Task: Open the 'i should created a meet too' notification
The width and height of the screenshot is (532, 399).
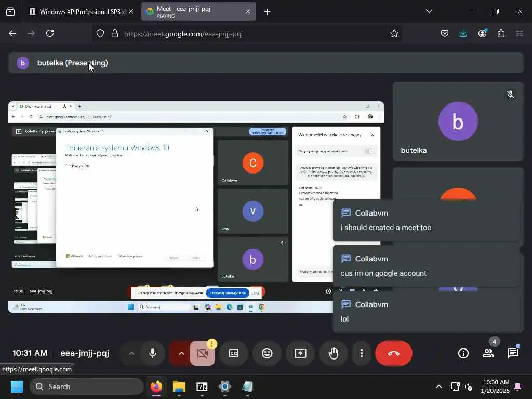Action: pos(426,220)
